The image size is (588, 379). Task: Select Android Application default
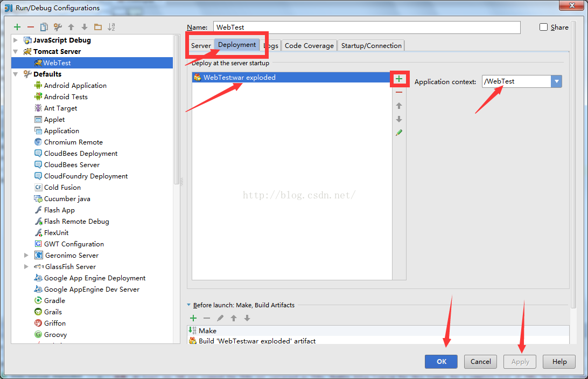pyautogui.click(x=71, y=86)
